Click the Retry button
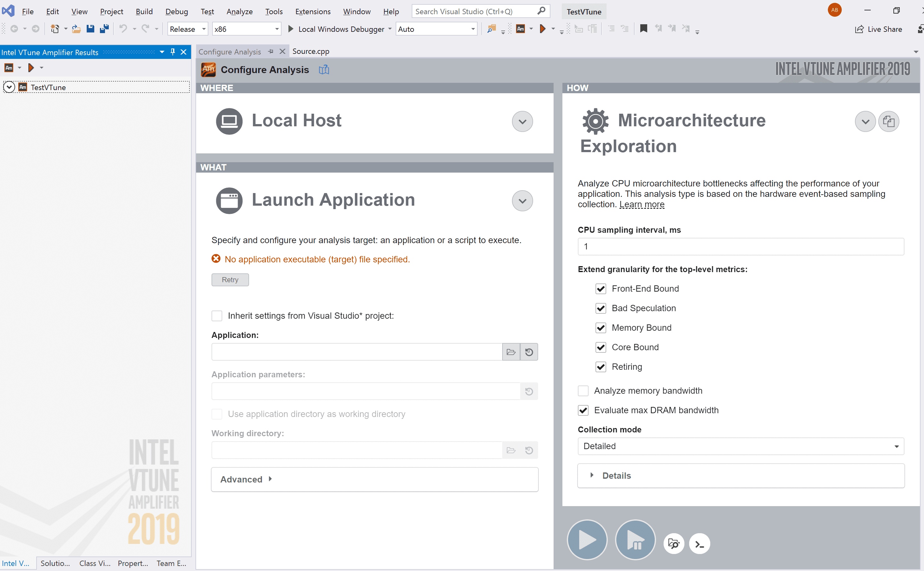Screen dimensions: 924x571 (230, 279)
